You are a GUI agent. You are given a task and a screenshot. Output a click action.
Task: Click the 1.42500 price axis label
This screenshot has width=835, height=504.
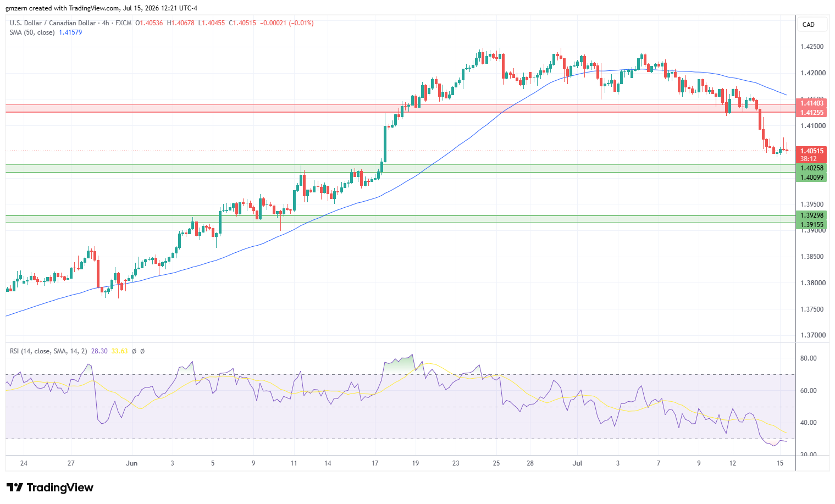(x=812, y=47)
